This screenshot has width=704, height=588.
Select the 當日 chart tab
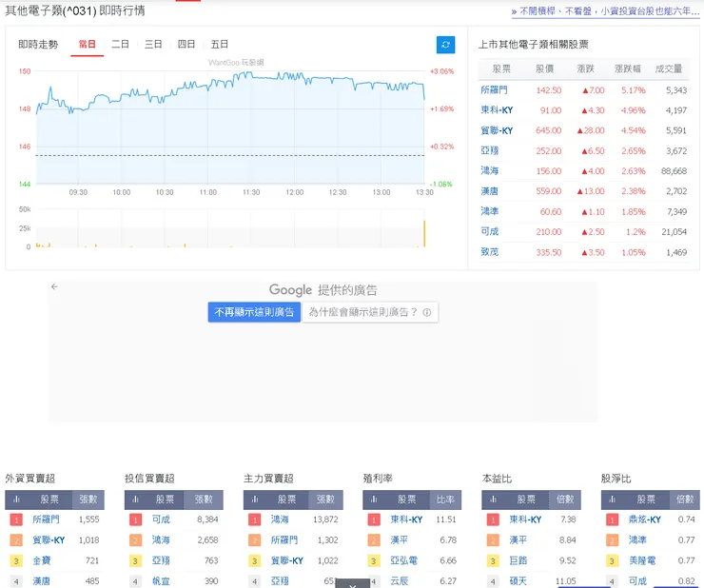(x=88, y=44)
